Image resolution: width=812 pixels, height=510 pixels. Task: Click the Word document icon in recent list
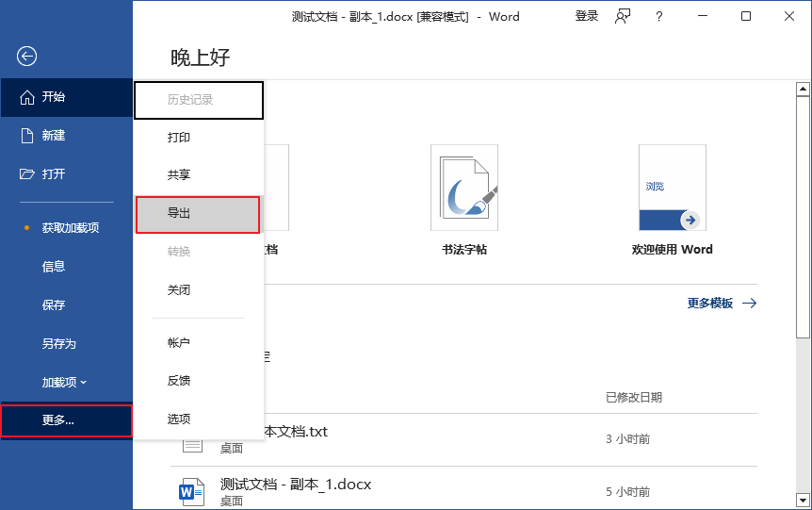click(x=191, y=491)
